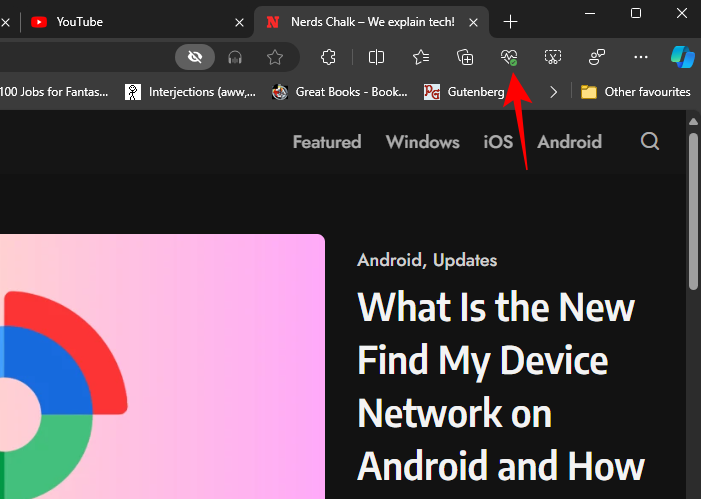The height and width of the screenshot is (499, 701).
Task: Open the Other favourites folder
Action: 635,92
